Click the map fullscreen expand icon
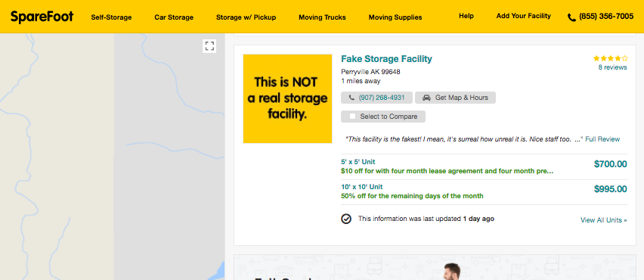 pyautogui.click(x=209, y=46)
